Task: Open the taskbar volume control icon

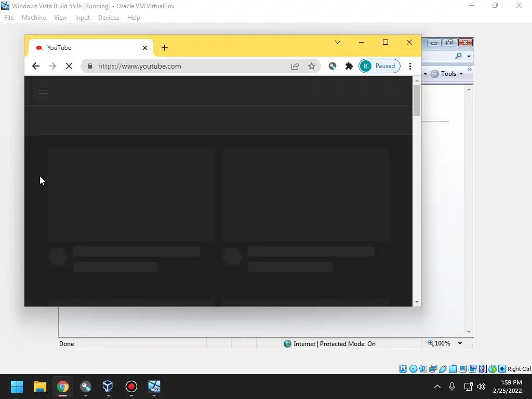Action: [481, 387]
